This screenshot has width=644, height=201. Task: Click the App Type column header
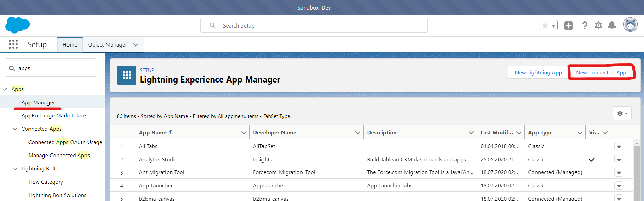tap(540, 132)
